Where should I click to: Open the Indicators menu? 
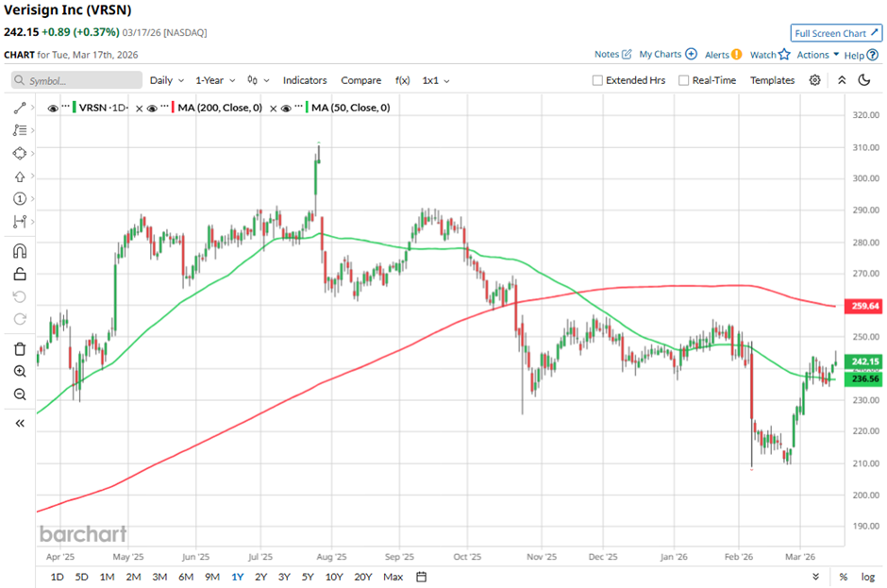click(305, 81)
